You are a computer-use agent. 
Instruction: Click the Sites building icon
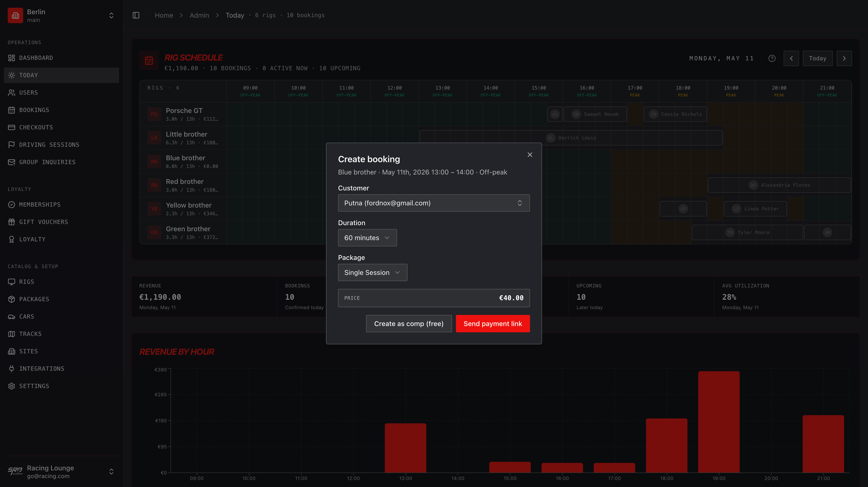point(12,351)
